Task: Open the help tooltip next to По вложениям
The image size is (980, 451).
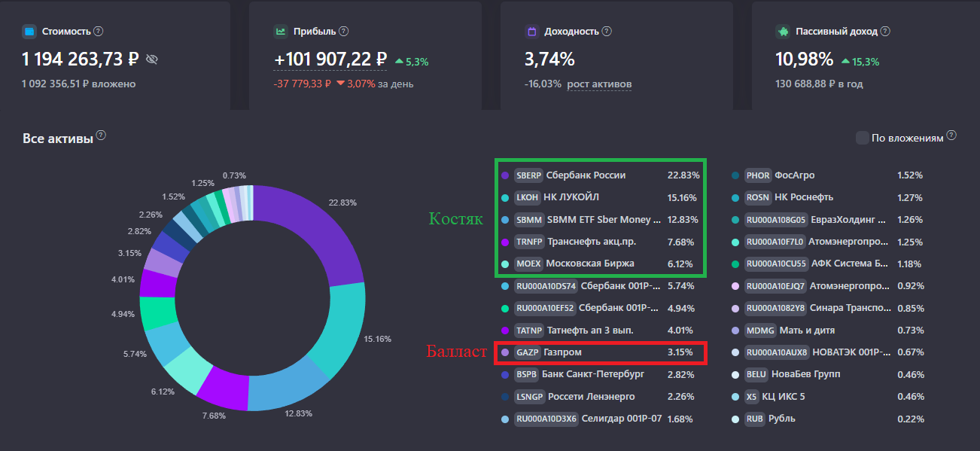Action: [951, 136]
